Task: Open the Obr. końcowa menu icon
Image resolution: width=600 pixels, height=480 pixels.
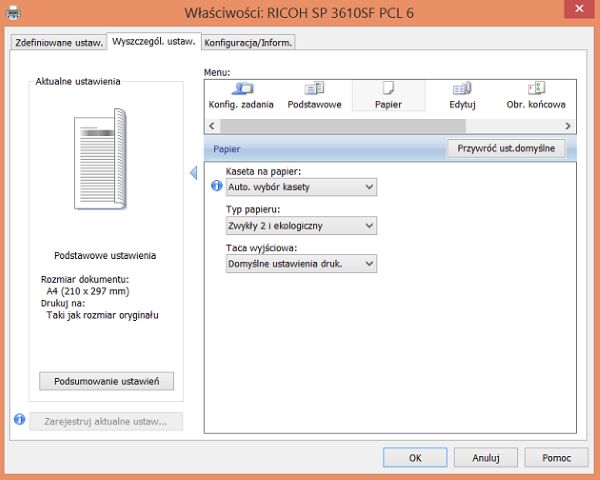Action: [x=536, y=96]
